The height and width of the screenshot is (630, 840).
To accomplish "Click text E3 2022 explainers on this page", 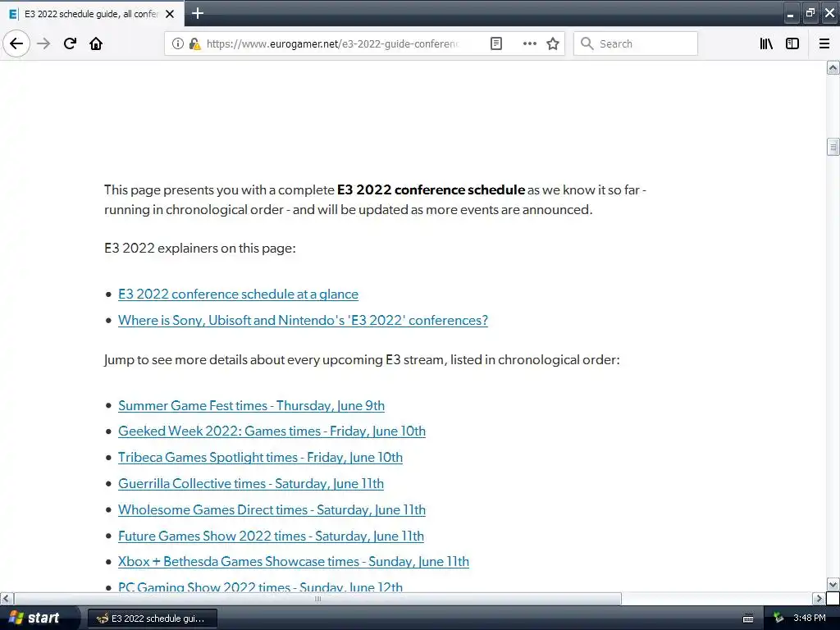I will 200,249.
